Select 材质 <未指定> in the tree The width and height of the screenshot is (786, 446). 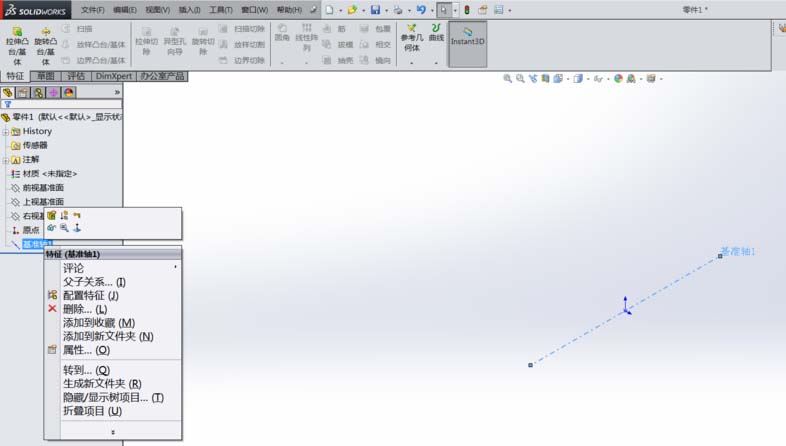[50, 174]
